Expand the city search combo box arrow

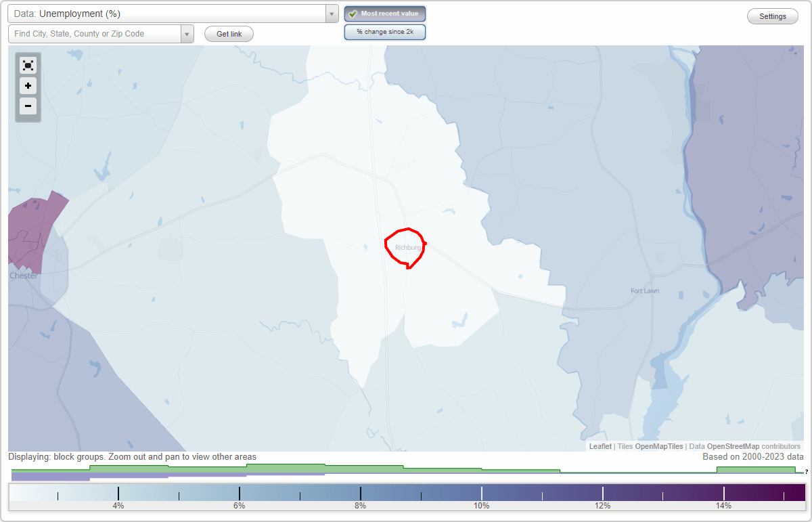pyautogui.click(x=187, y=33)
